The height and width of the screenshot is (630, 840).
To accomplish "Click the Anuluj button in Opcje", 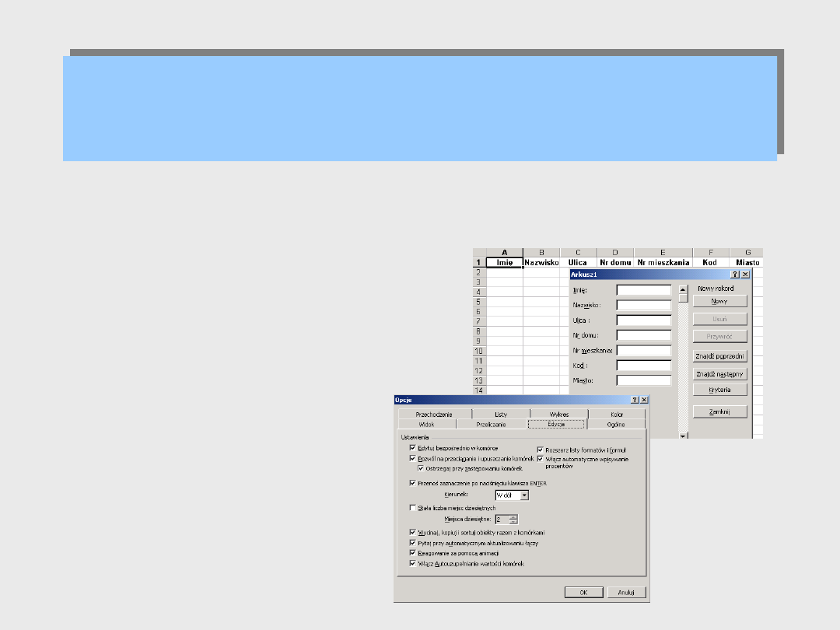I will tap(627, 593).
